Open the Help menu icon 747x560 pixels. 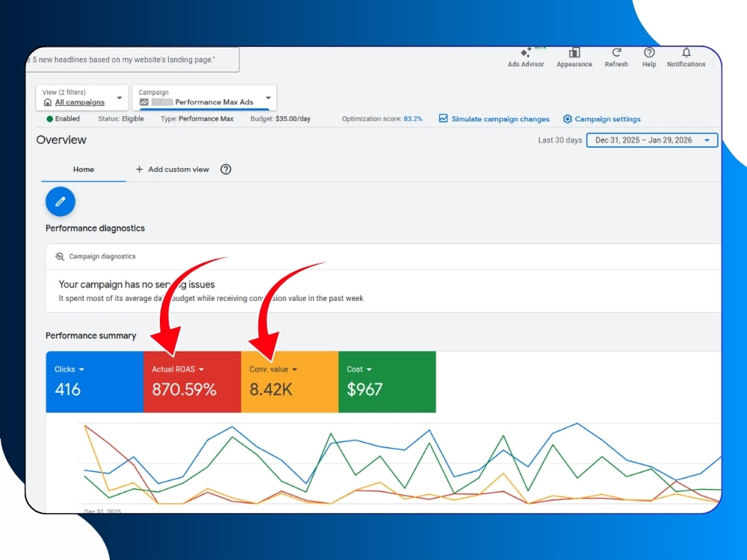click(649, 52)
